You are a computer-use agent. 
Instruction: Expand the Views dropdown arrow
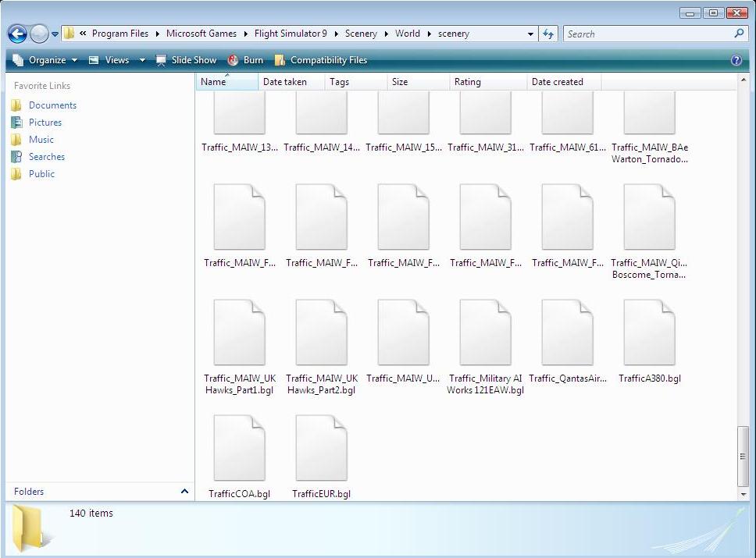pos(142,60)
